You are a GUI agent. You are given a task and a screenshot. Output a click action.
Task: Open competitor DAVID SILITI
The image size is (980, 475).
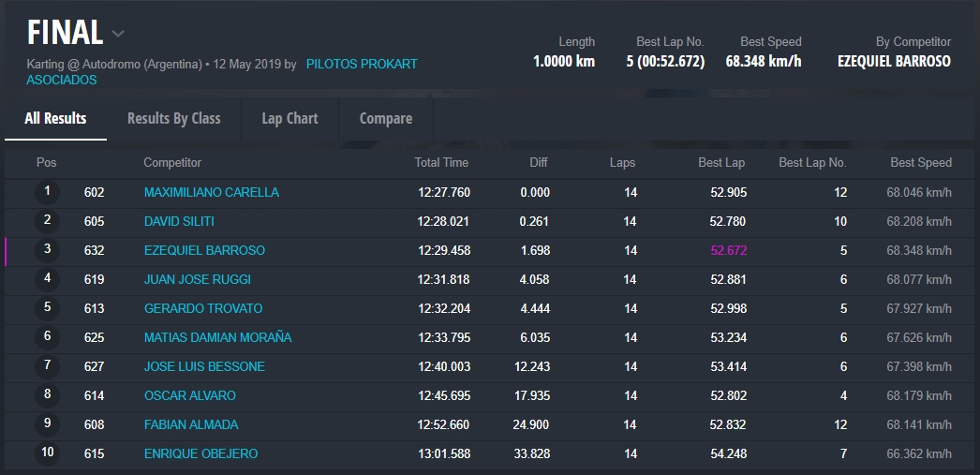pyautogui.click(x=179, y=222)
